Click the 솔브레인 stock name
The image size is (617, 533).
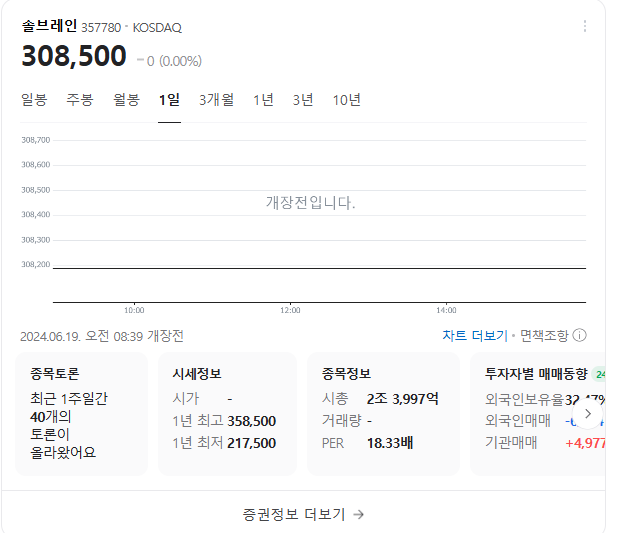[49, 26]
